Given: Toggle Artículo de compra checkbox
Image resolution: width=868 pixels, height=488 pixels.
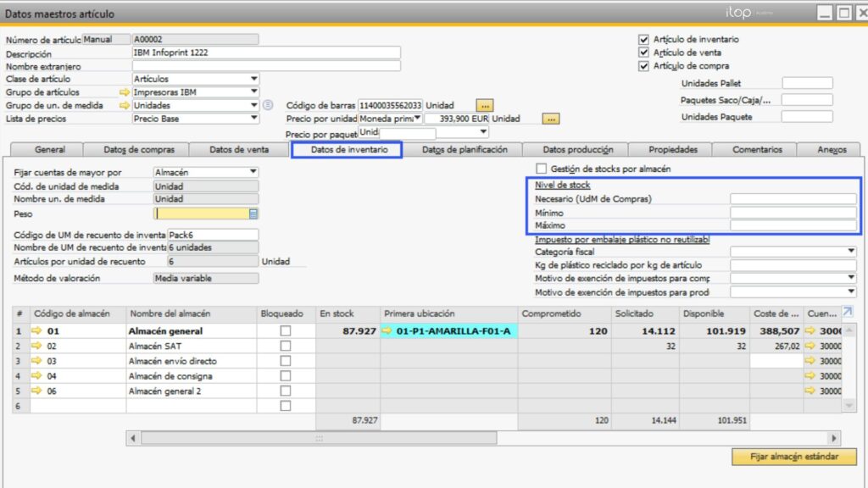Looking at the screenshot, I should point(643,66).
